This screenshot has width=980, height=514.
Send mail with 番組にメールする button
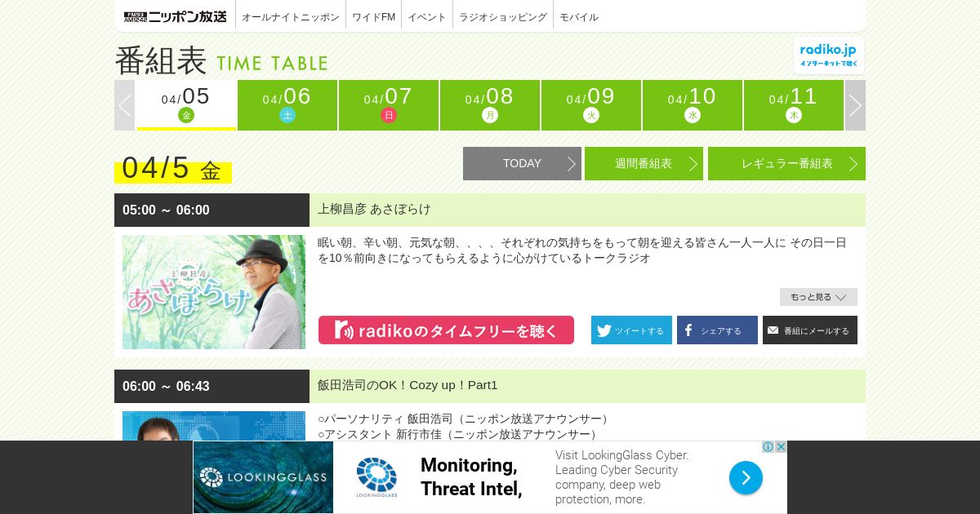coord(810,330)
